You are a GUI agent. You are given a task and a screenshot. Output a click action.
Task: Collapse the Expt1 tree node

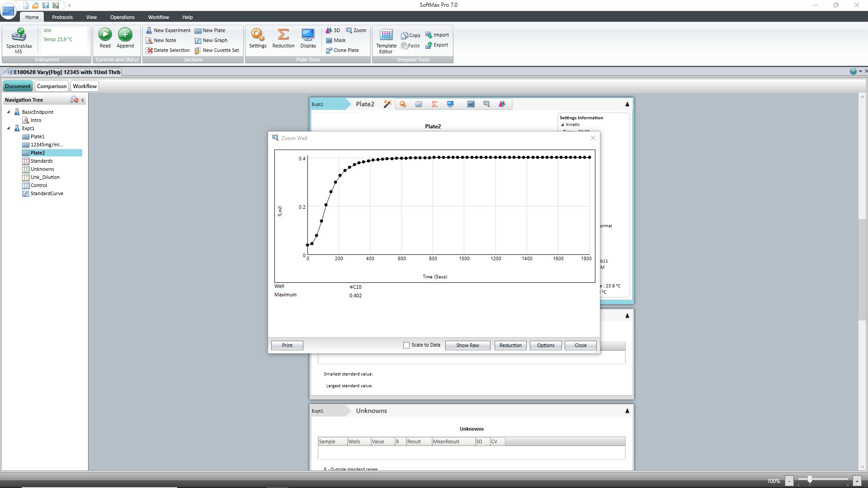pyautogui.click(x=9, y=128)
